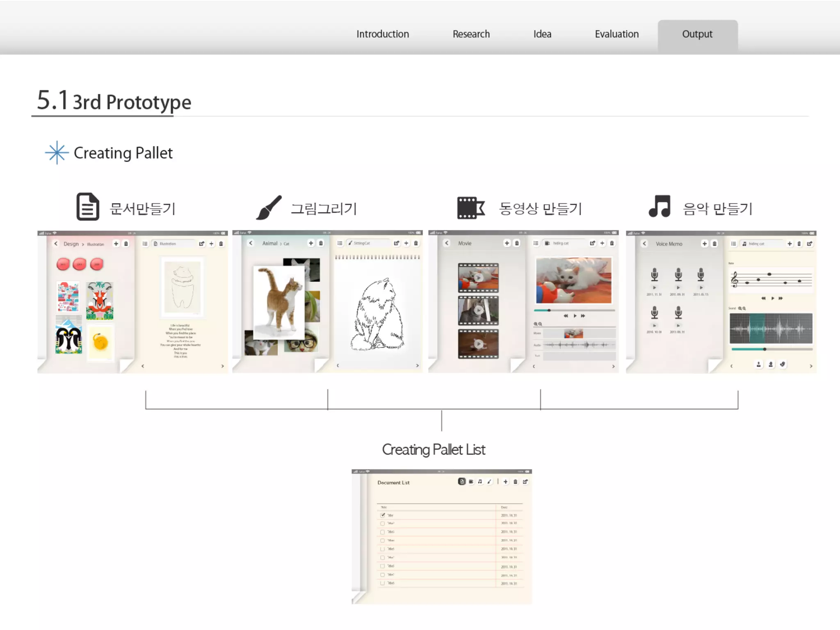
Task: Click the share icon in Document List toolbar
Action: point(525,482)
